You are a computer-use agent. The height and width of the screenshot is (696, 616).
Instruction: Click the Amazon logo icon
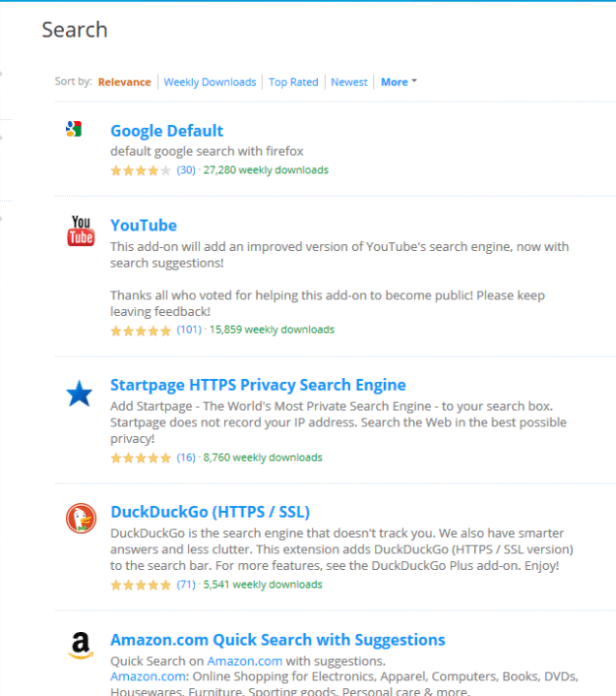(x=81, y=645)
